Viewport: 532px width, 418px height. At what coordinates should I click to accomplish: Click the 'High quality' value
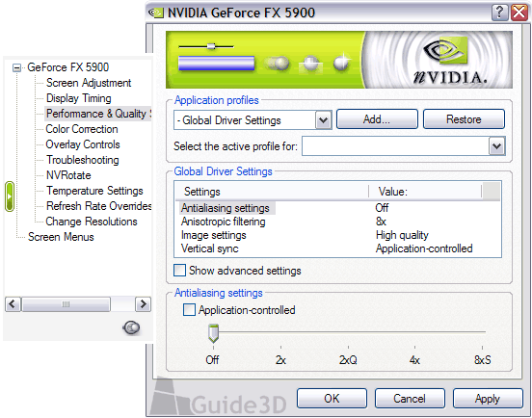coord(402,235)
